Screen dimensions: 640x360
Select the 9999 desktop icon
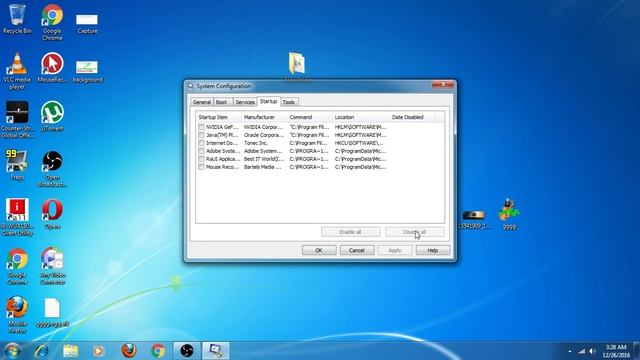509,214
